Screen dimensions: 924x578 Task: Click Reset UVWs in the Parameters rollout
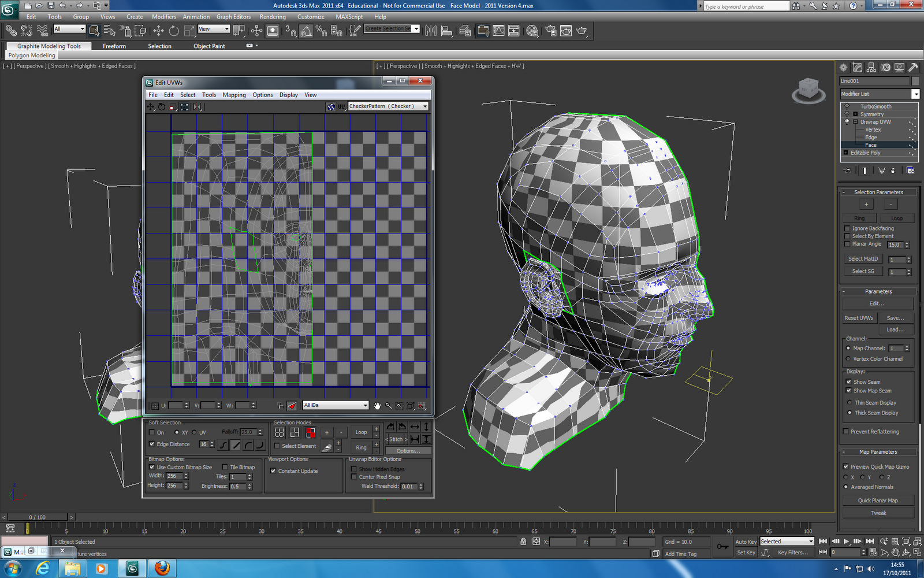pos(859,317)
